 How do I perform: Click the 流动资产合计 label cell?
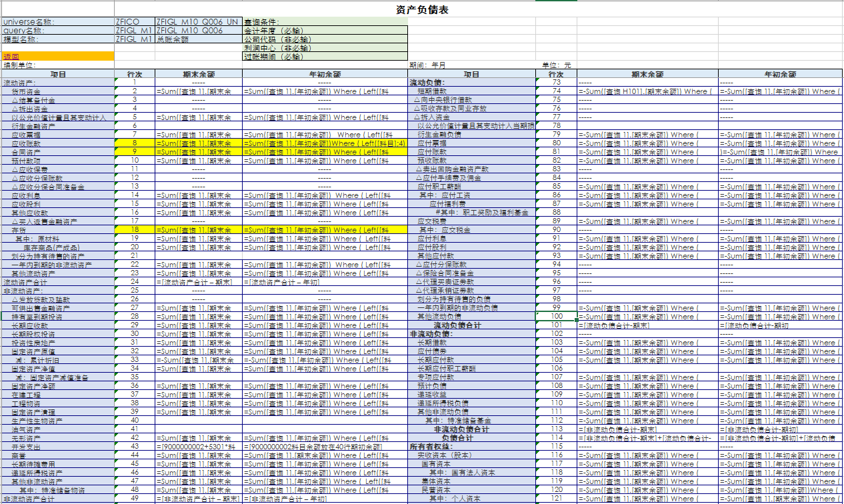pos(58,282)
